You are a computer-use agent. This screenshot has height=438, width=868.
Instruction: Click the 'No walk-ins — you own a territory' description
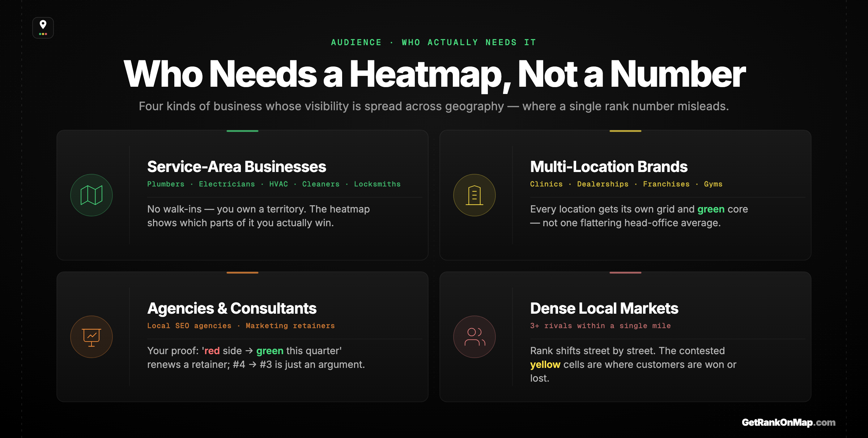point(259,216)
